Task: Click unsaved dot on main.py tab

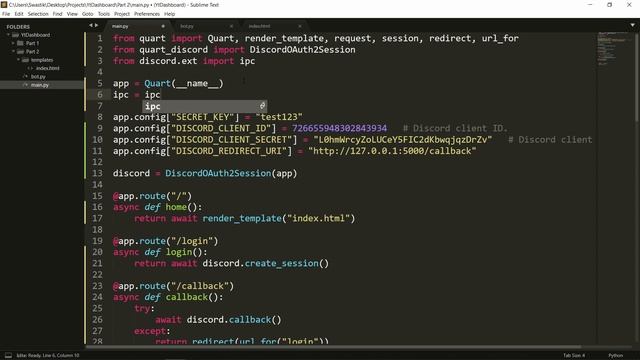Action: click(x=163, y=26)
